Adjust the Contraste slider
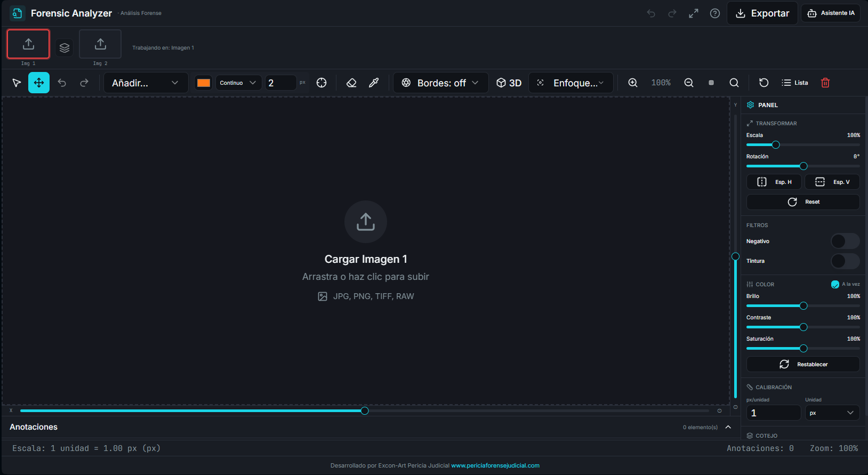 click(803, 327)
